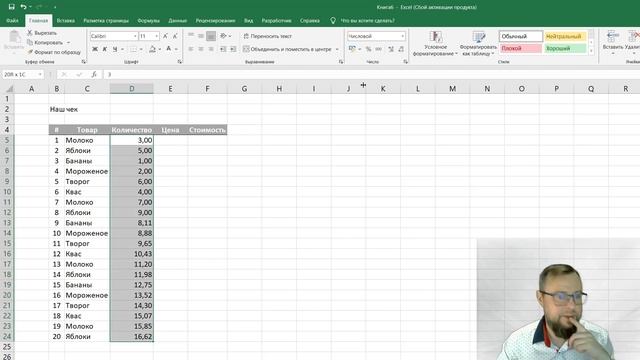Center text horizontally
This screenshot has width=640, height=360.
click(x=201, y=49)
